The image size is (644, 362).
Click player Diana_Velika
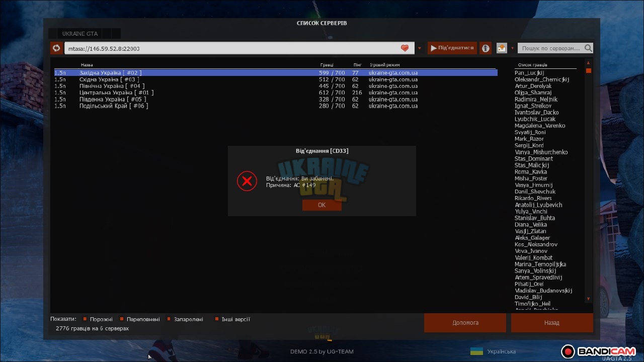pos(530,225)
